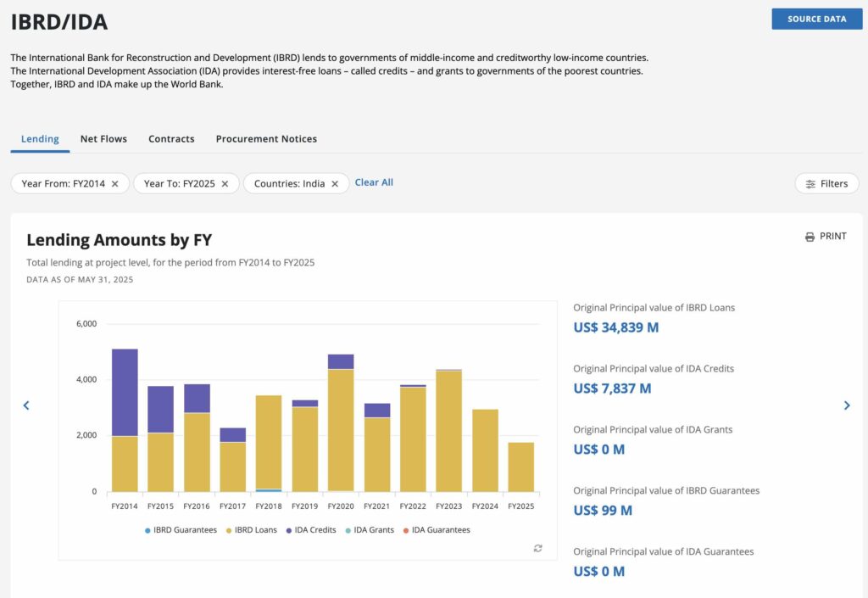Click the FY2019 axis label
Viewport: 868px width, 598px height.
coord(304,506)
